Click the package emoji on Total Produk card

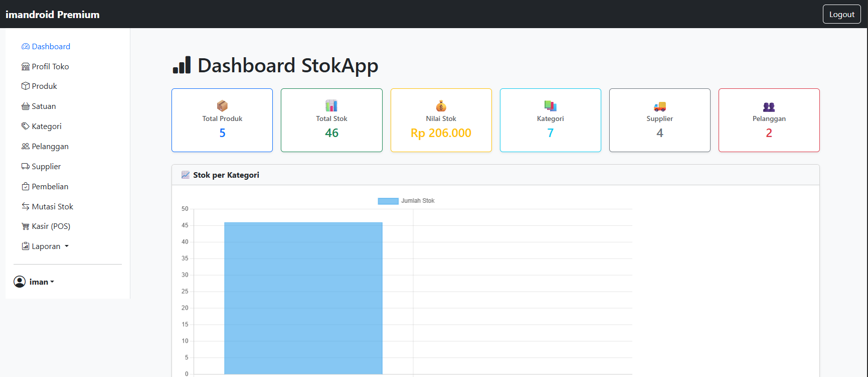click(x=222, y=105)
